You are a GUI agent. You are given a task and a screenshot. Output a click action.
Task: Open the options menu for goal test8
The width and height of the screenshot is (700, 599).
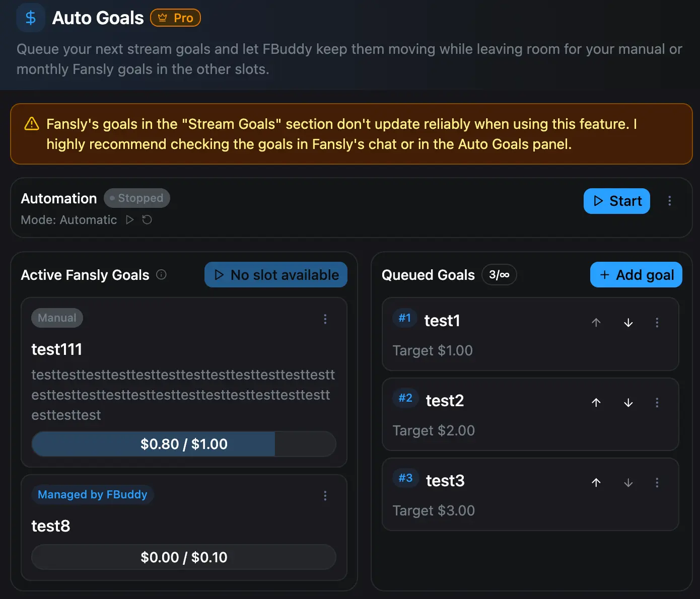pyautogui.click(x=325, y=496)
